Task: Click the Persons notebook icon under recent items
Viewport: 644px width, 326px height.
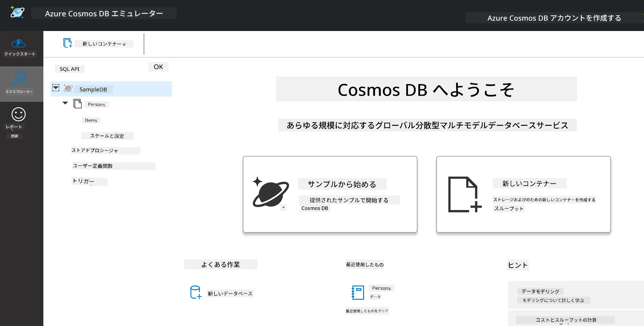Action: point(358,293)
